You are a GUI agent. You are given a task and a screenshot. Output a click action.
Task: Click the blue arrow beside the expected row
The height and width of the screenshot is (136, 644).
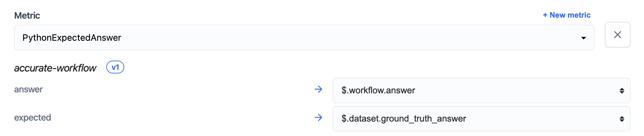[x=318, y=117]
